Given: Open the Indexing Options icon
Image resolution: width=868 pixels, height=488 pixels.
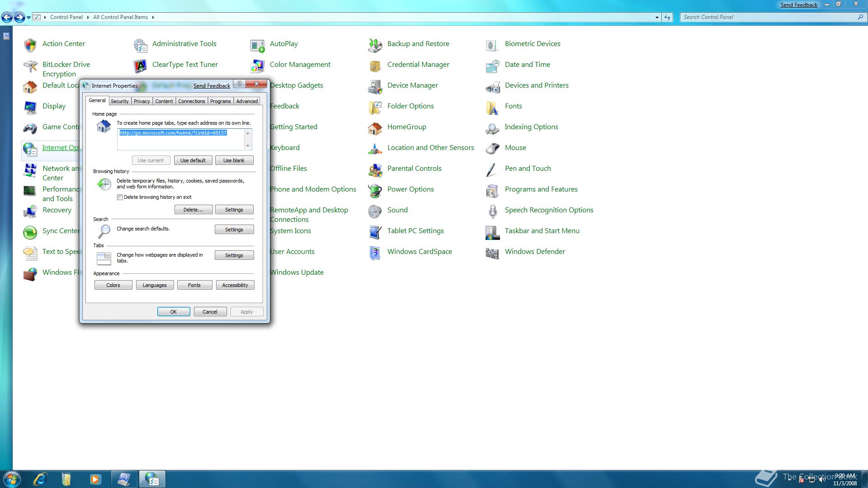Looking at the screenshot, I should (493, 128).
